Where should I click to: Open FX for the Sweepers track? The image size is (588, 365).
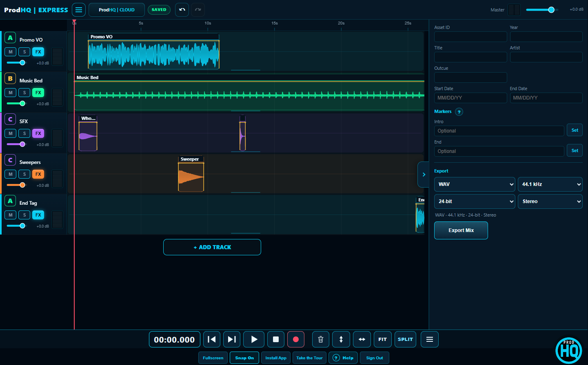pyautogui.click(x=38, y=174)
